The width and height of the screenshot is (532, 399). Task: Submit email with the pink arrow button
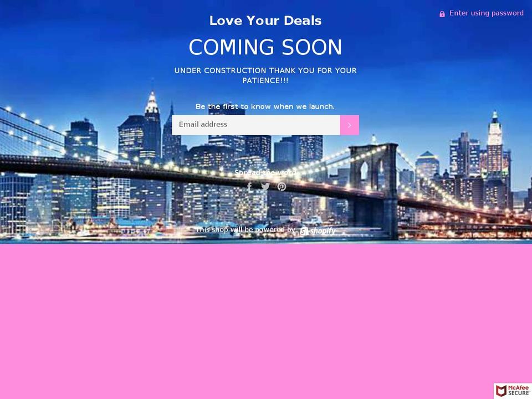[x=350, y=125]
